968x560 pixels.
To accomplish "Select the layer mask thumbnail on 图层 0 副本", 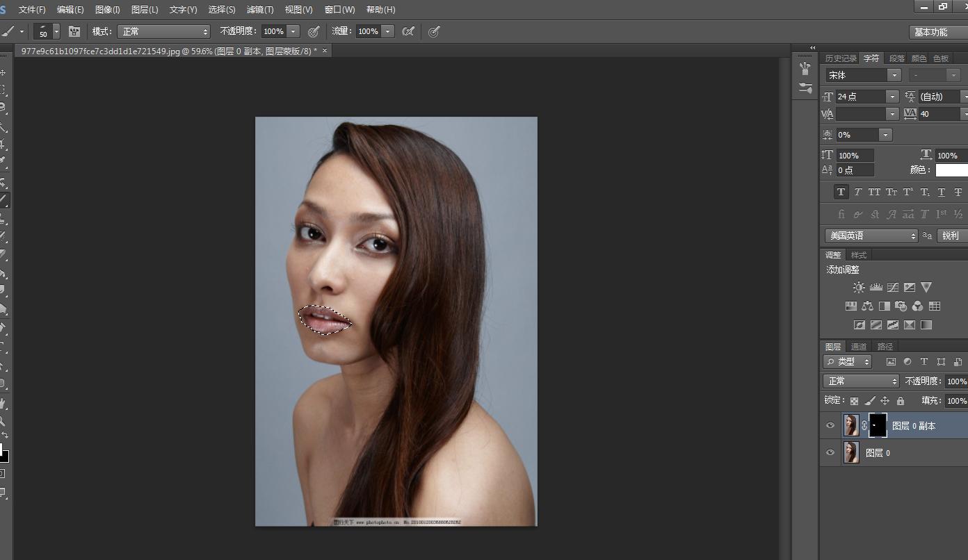I will [x=878, y=425].
